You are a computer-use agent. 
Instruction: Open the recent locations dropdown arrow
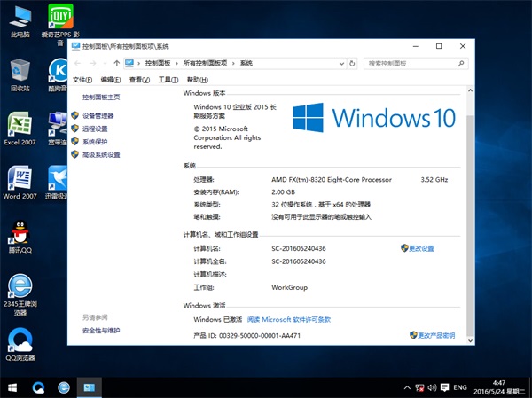coord(106,63)
